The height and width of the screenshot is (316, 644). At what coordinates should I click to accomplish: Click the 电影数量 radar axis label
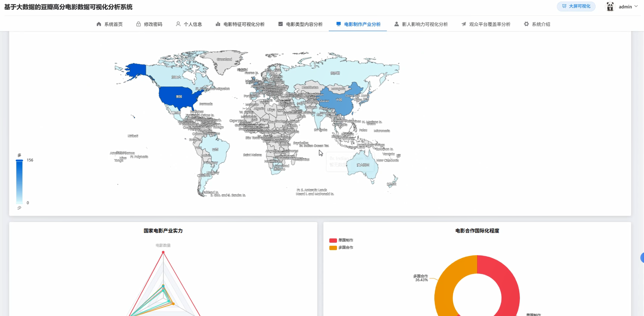point(163,245)
